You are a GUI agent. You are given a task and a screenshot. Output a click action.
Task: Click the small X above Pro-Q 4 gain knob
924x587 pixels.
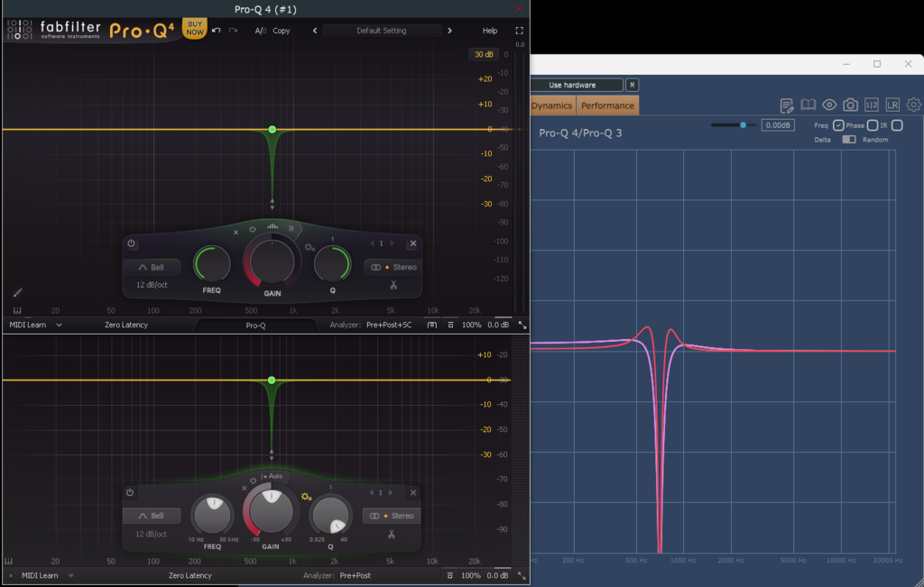[x=236, y=232]
